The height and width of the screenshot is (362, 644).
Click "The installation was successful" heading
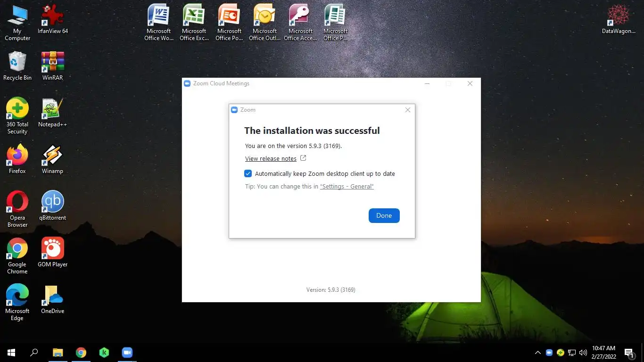point(312,131)
